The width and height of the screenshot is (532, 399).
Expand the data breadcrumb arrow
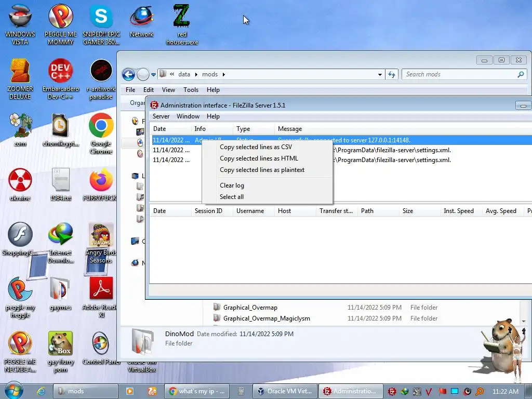click(196, 74)
